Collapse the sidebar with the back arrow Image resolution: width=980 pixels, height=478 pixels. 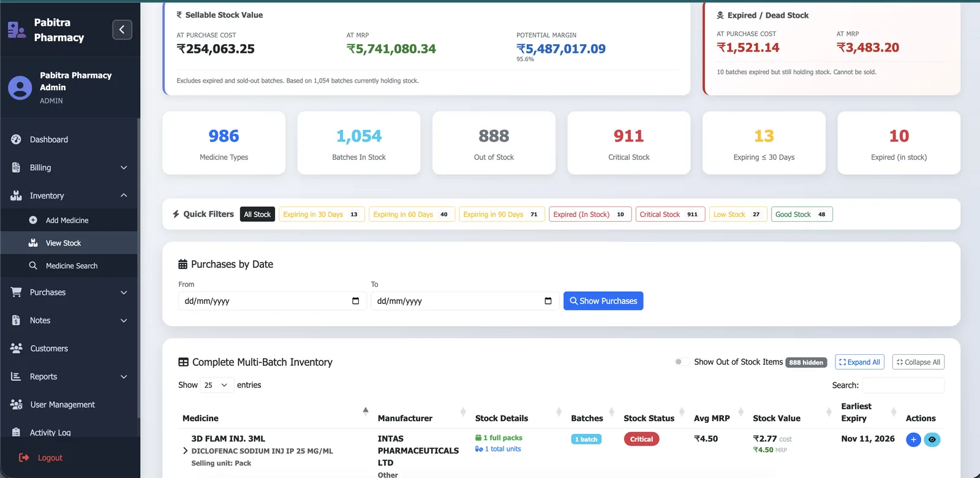coord(122,29)
